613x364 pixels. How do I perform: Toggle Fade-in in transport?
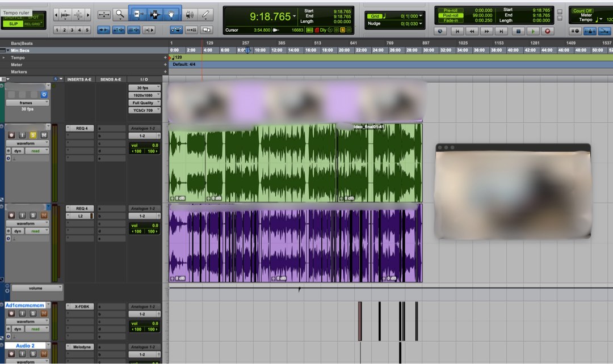click(x=450, y=20)
